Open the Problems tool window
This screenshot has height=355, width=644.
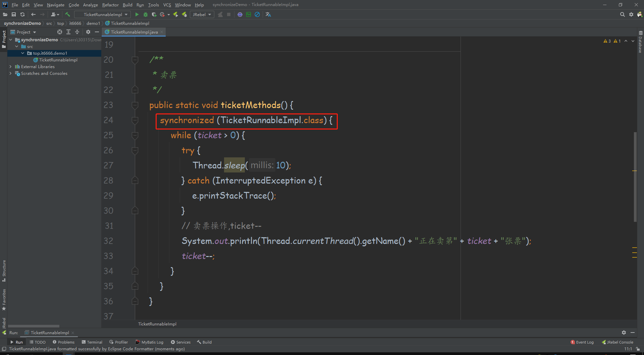pyautogui.click(x=63, y=342)
